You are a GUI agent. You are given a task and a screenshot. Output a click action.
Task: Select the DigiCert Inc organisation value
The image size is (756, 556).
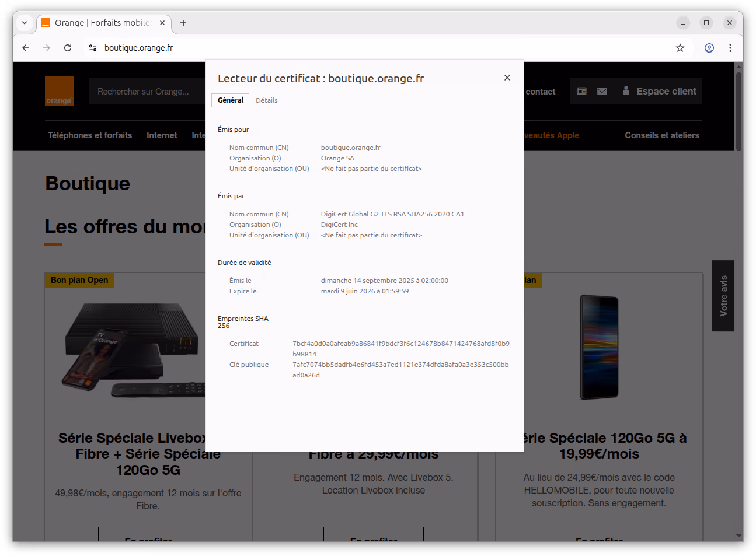(x=339, y=225)
